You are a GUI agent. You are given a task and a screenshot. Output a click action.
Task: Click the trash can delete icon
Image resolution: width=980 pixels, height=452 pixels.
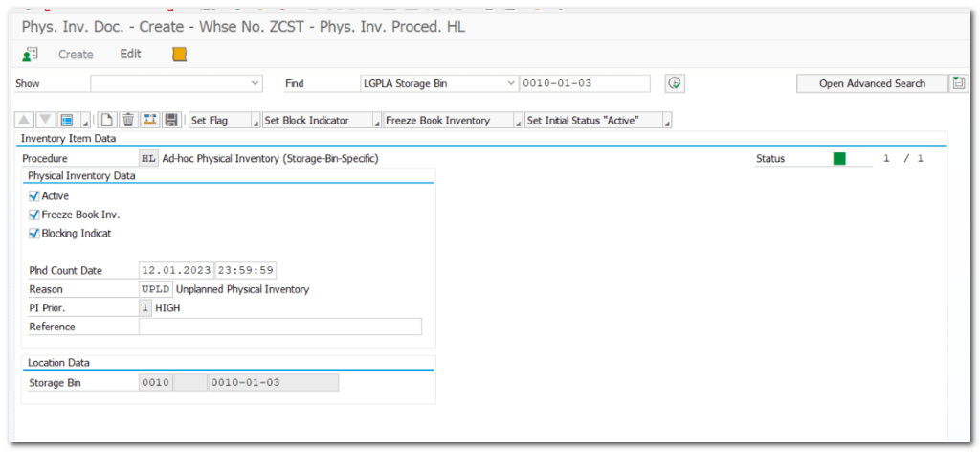128,120
